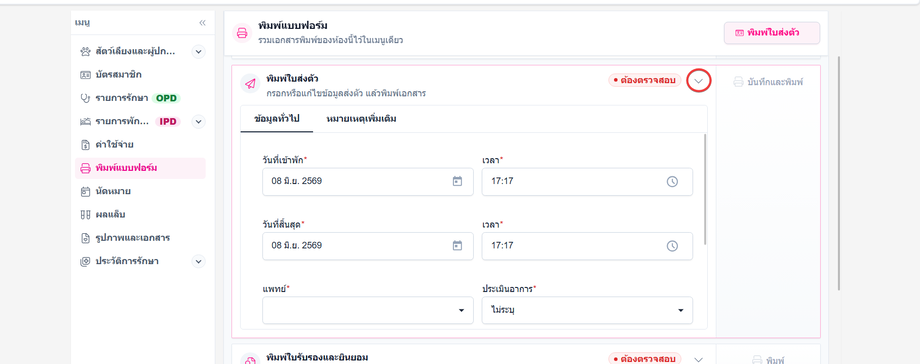Click the form's inner vertical scrollbar
The width and height of the screenshot is (920, 364).
click(x=705, y=189)
